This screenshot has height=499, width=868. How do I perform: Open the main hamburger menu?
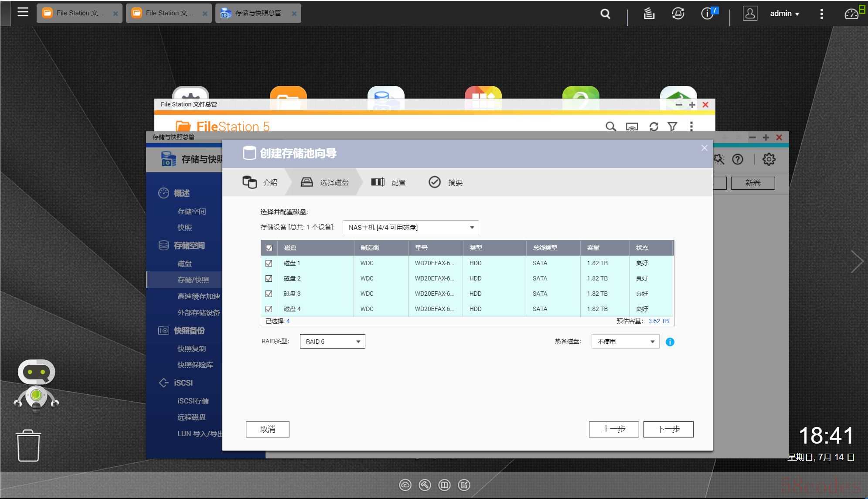[23, 12]
